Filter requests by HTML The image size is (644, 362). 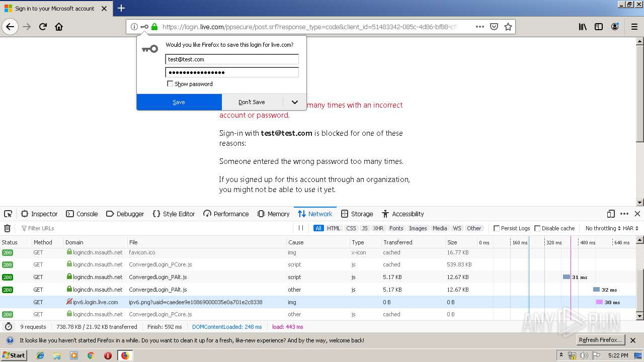click(334, 228)
